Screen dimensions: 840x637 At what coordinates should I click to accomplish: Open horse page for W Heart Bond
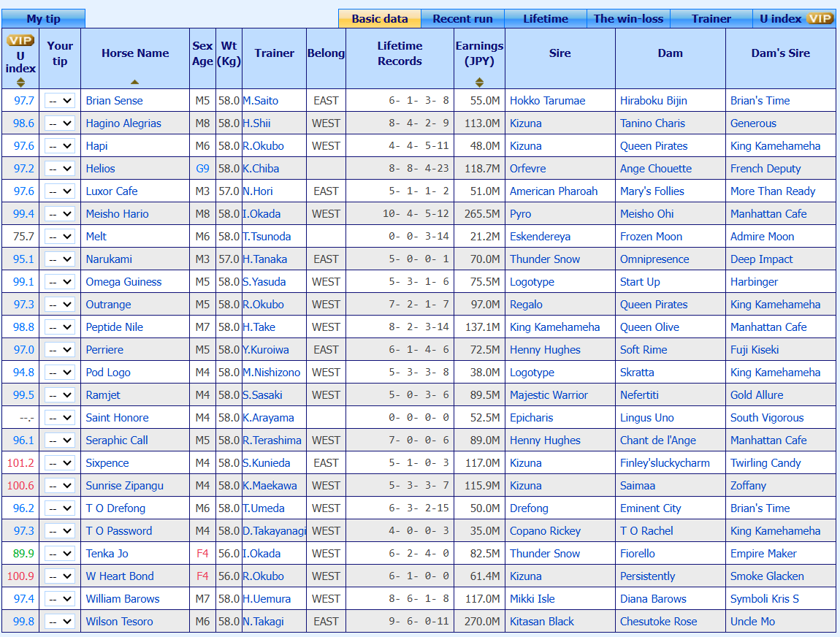point(120,576)
